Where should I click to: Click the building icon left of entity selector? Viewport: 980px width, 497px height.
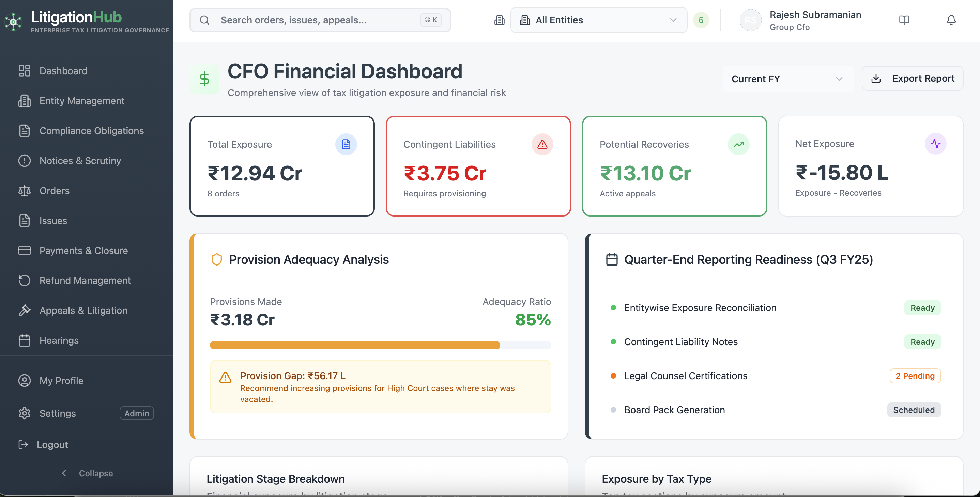[499, 20]
